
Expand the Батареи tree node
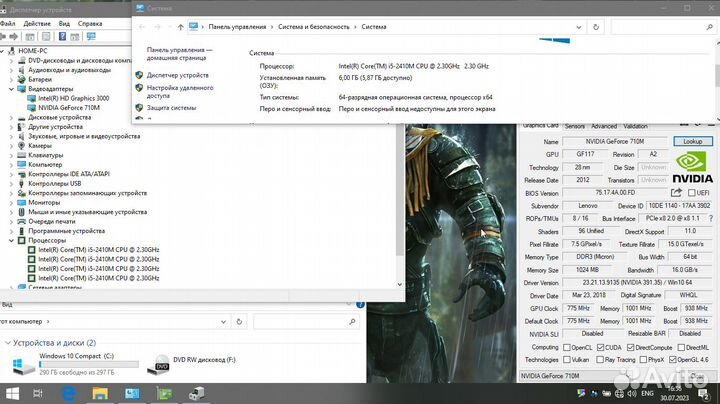(11, 79)
